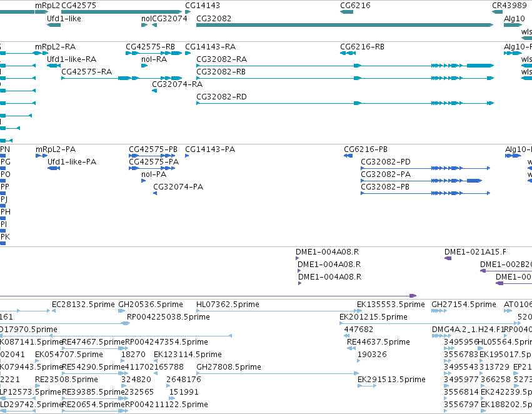Select the CG42575-RA transcript label

[86, 72]
